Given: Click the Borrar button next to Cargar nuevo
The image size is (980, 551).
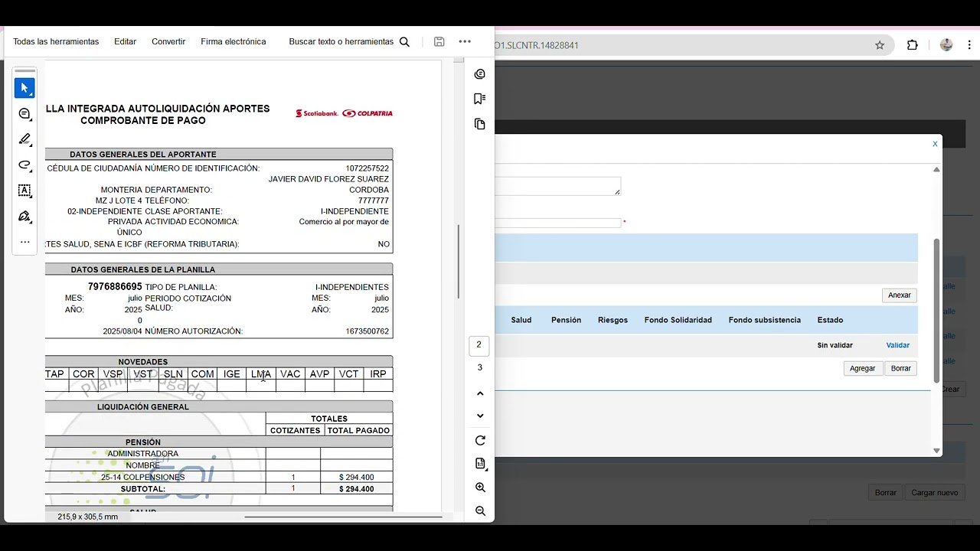Looking at the screenshot, I should click(x=886, y=493).
